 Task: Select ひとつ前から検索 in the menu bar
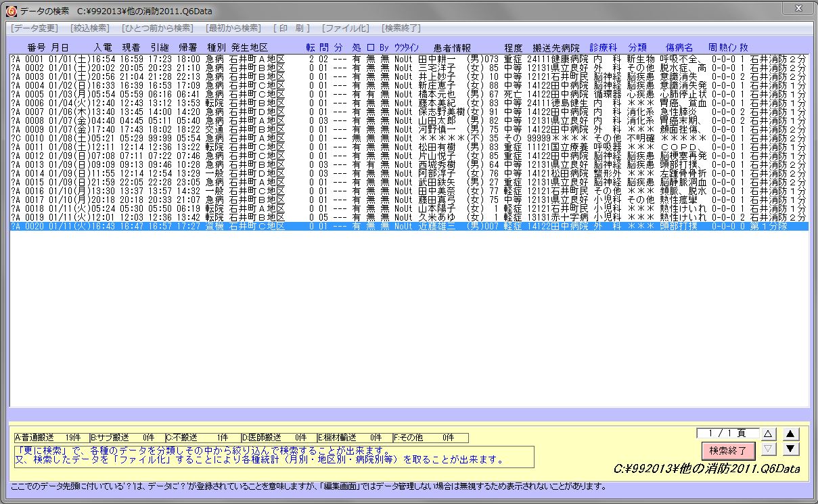coord(157,28)
